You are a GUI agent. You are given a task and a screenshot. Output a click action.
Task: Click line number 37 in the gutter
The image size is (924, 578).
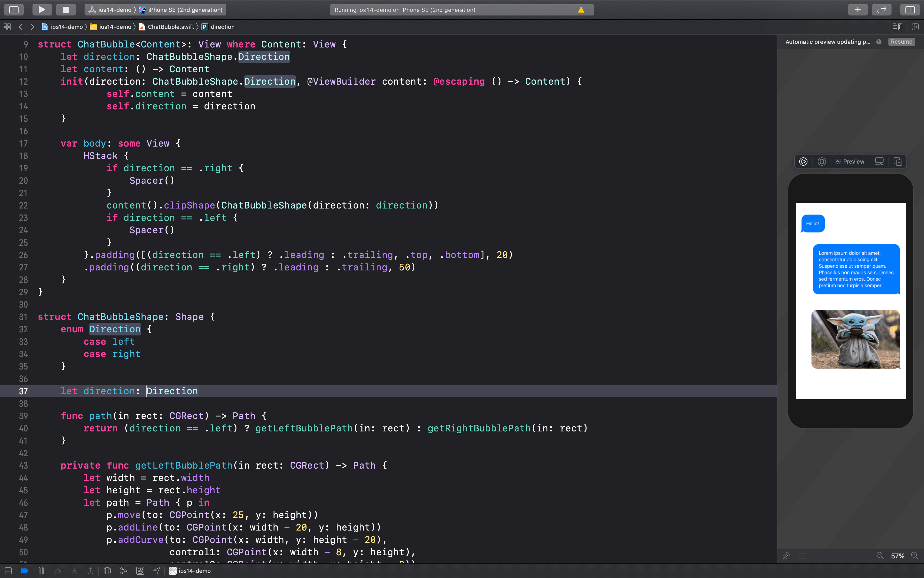(23, 391)
